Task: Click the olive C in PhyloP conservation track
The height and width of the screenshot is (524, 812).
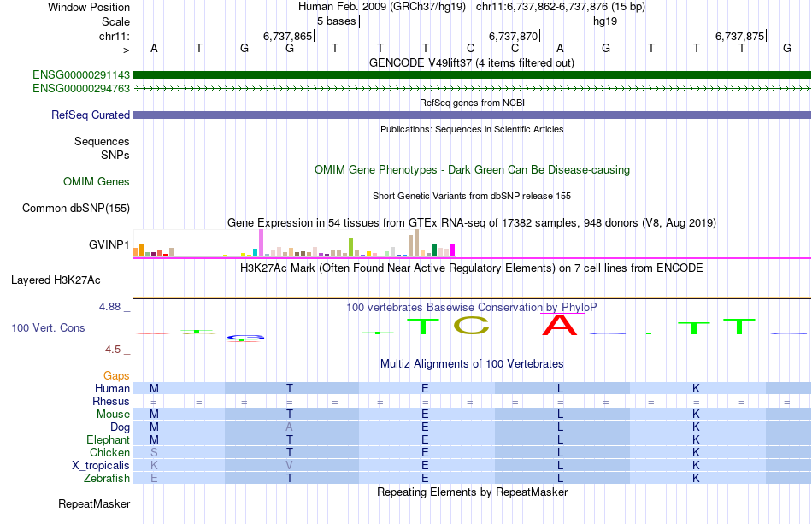Action: (x=471, y=325)
